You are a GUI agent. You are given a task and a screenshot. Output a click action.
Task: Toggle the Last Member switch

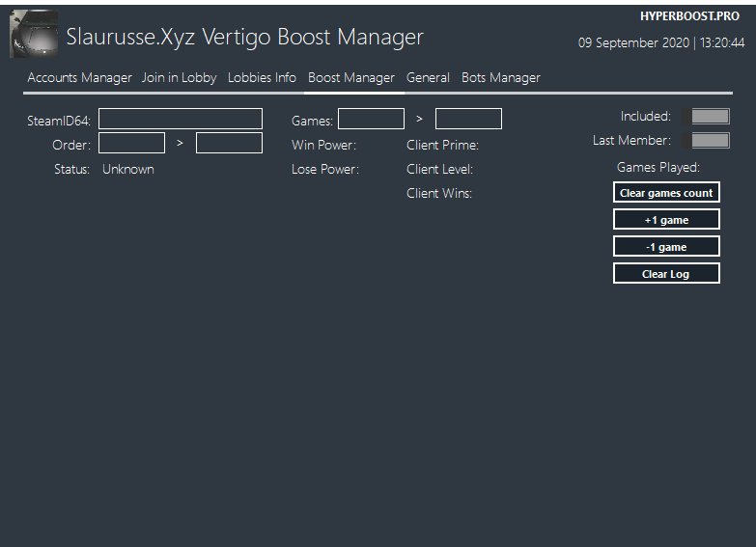tap(706, 141)
